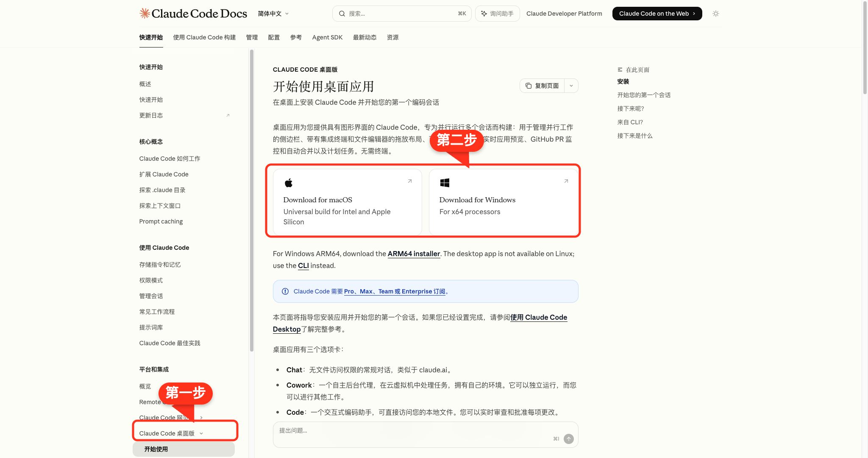Click the copy icon in 复制页面
The image size is (868, 458).
click(529, 86)
